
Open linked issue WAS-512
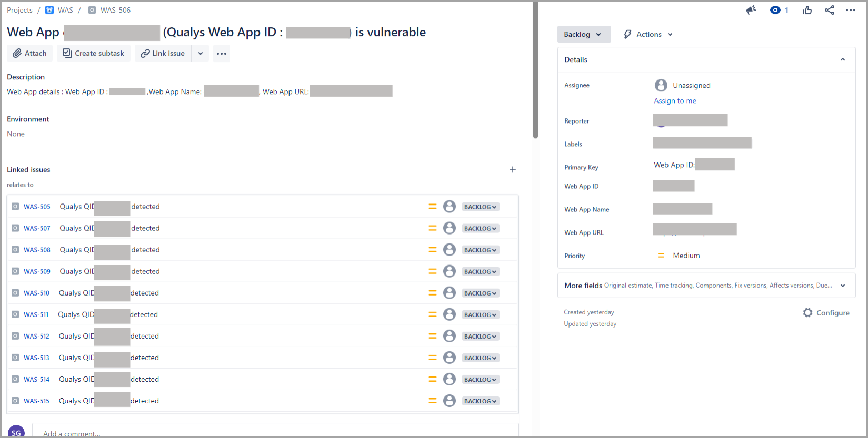tap(36, 336)
